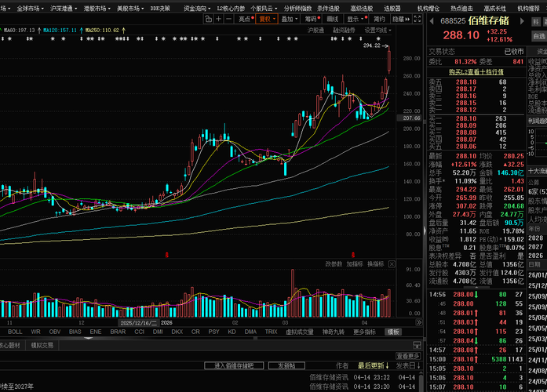Open 分析师指数 menu item
Viewport: 547px width, 392px height.
297,9
